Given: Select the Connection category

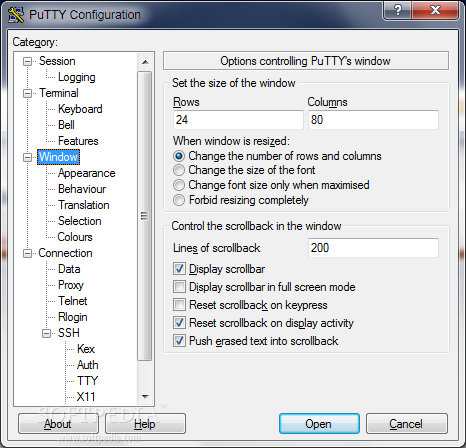Looking at the screenshot, I should [65, 253].
